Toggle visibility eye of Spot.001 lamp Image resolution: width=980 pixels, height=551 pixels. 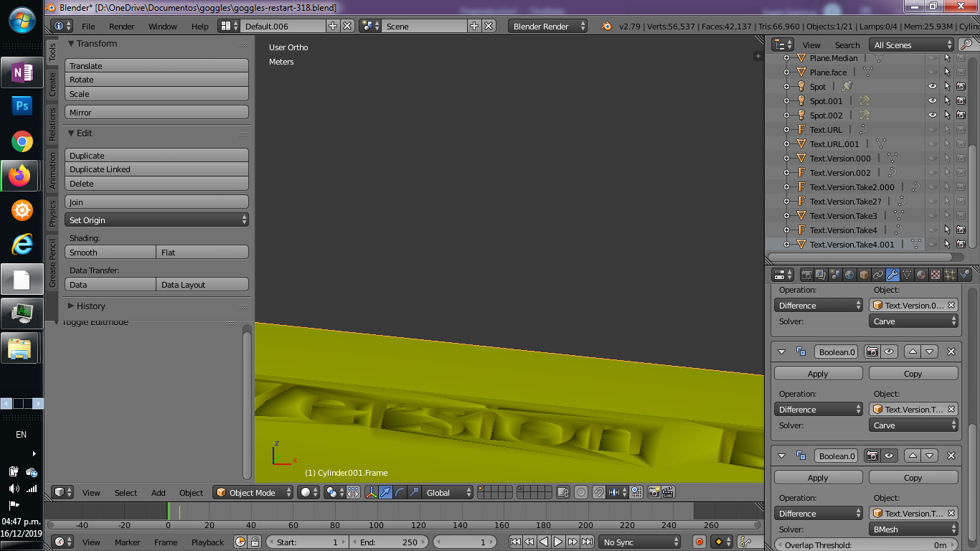coord(933,101)
